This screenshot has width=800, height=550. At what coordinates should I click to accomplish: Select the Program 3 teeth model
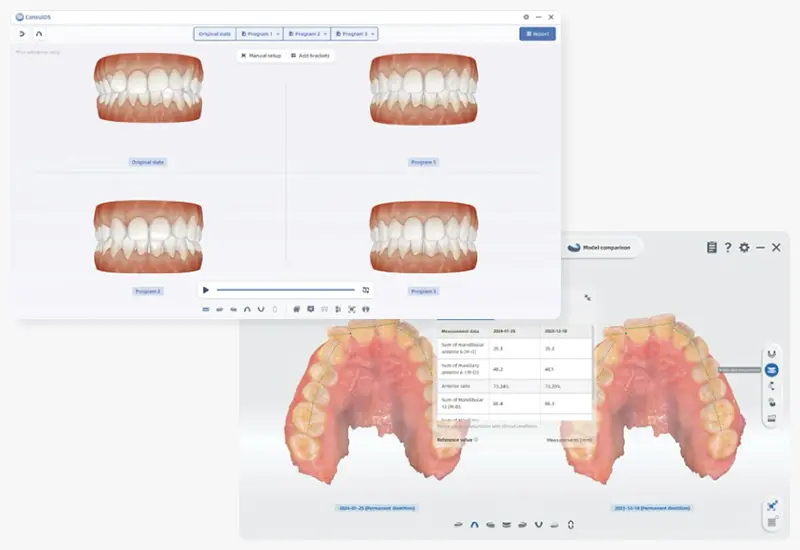tap(424, 237)
